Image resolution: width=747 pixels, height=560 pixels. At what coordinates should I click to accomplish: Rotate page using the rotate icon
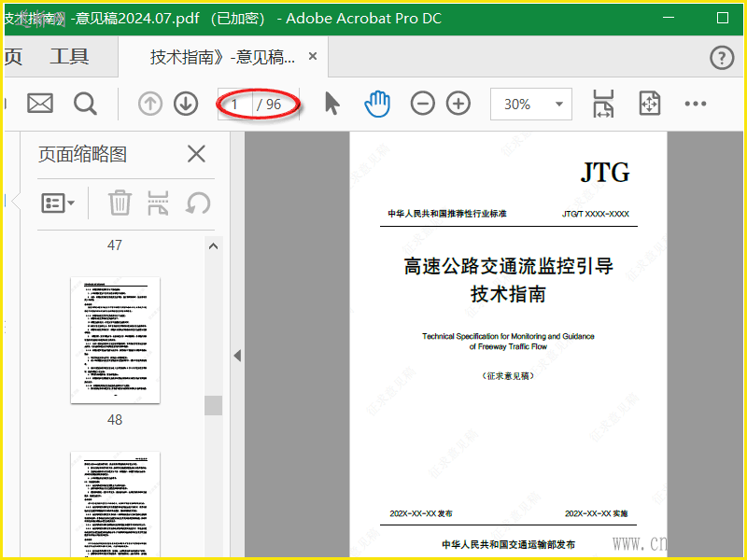click(x=198, y=203)
